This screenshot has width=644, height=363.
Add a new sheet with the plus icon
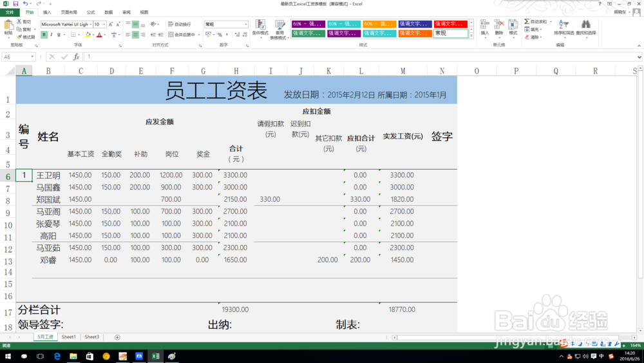click(x=117, y=337)
